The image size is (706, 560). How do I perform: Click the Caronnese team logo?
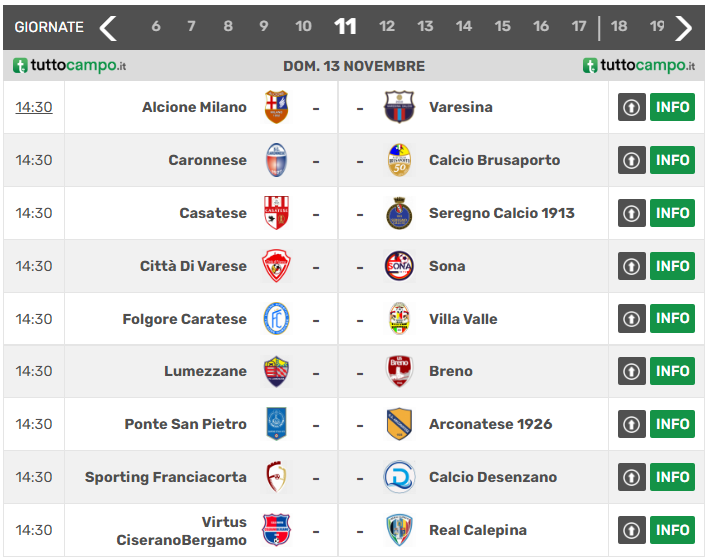[x=276, y=160]
